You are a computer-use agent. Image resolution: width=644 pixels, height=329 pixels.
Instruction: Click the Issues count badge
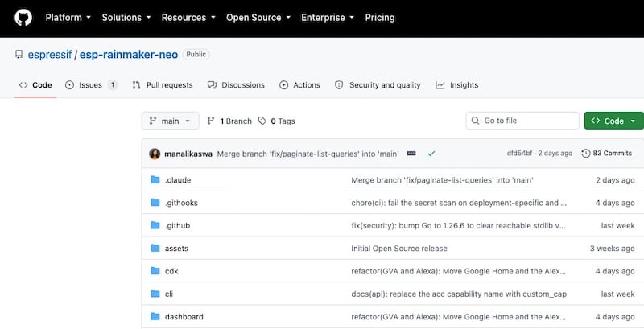[x=113, y=85]
